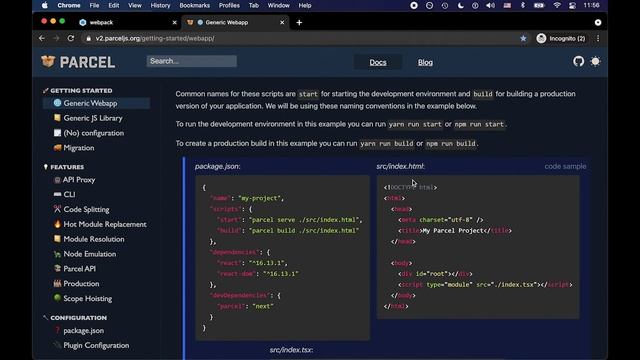The width and height of the screenshot is (640, 360).
Task: Click the (No) configuration icon
Action: click(x=58, y=133)
